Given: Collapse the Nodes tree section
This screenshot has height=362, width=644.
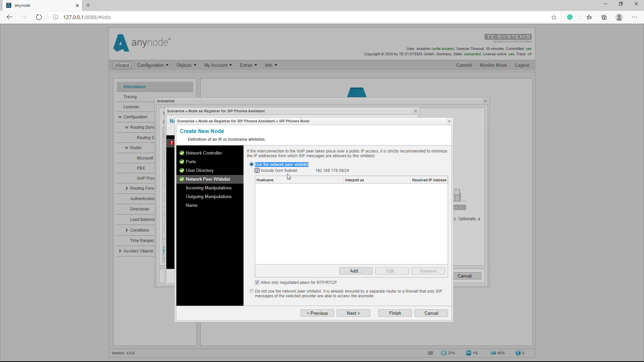Looking at the screenshot, I should [x=126, y=148].
